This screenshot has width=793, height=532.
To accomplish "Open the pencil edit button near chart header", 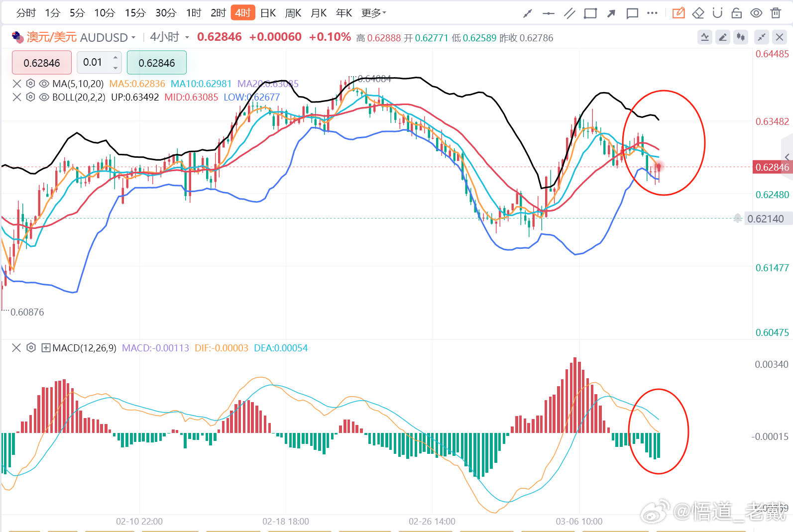I will 723,37.
